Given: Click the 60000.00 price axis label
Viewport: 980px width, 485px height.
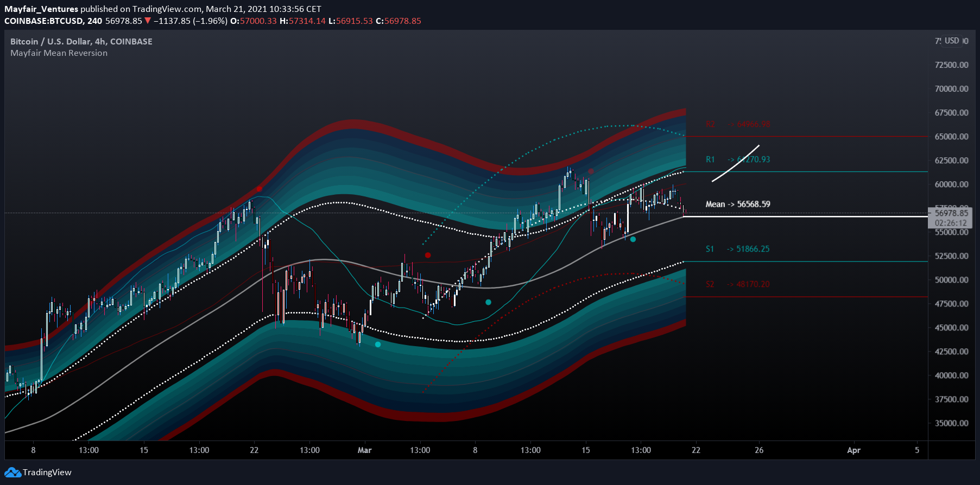Looking at the screenshot, I should click(x=951, y=184).
